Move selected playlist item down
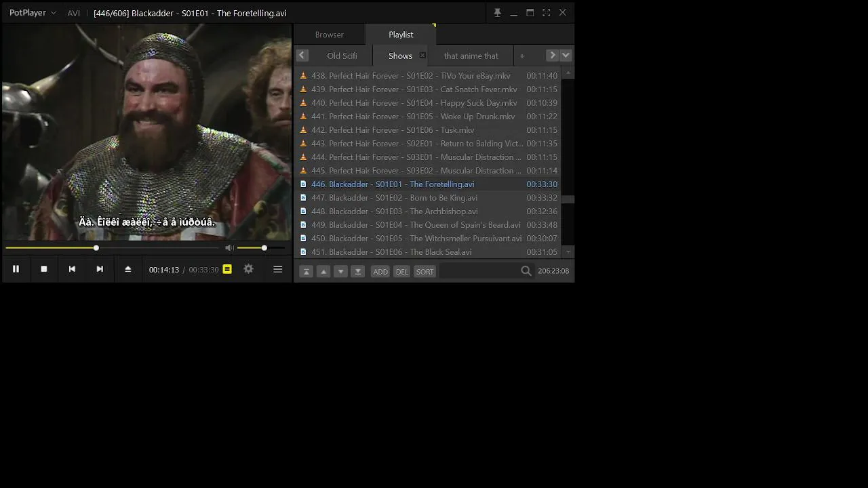Screen dimensions: 868x488 (x=340, y=271)
